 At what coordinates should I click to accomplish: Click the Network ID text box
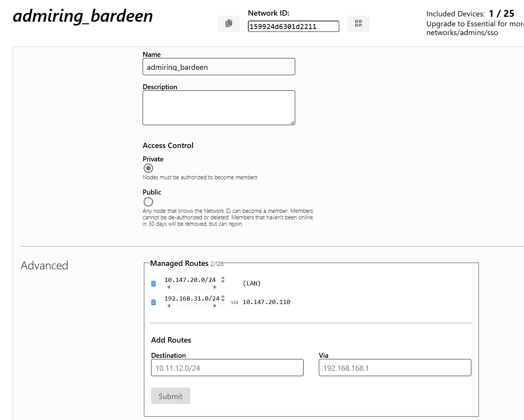coord(293,26)
